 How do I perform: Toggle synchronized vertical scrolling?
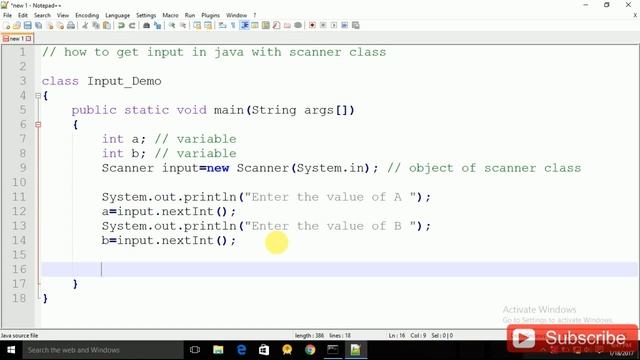click(197, 25)
